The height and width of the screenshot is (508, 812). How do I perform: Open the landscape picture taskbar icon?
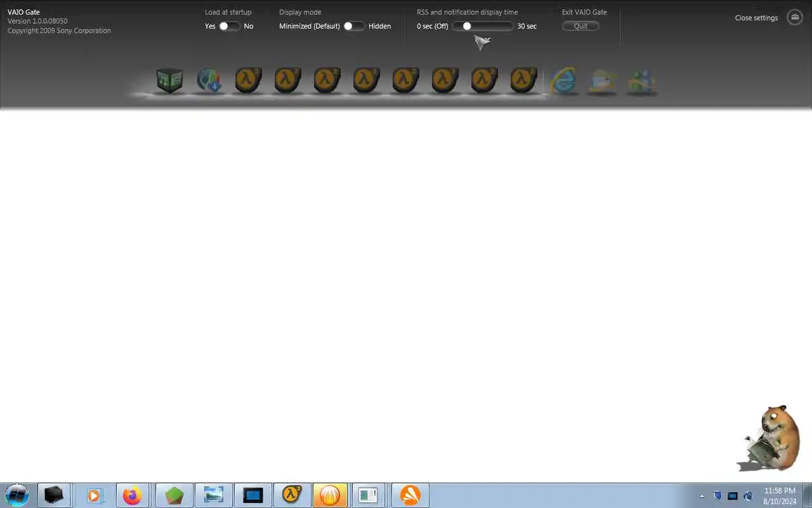point(214,495)
